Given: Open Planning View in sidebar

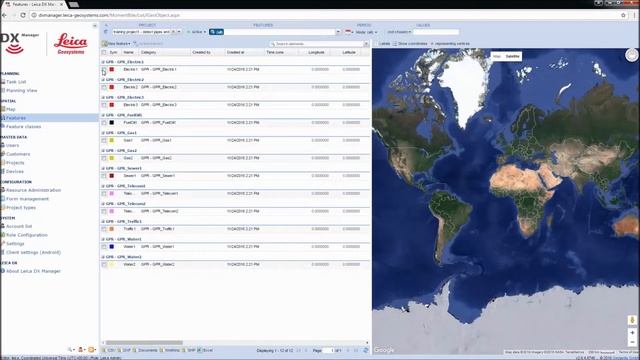Looking at the screenshot, I should [22, 90].
